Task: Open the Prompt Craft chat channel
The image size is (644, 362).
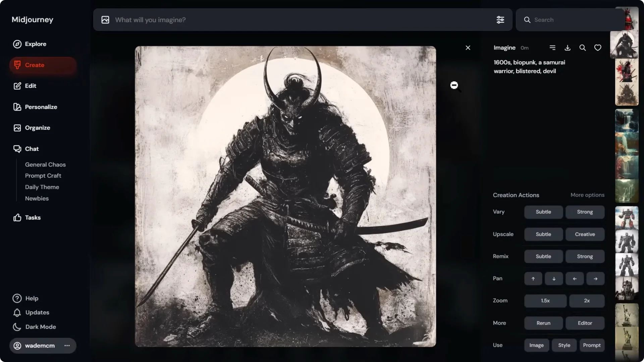Action: pyautogui.click(x=43, y=176)
